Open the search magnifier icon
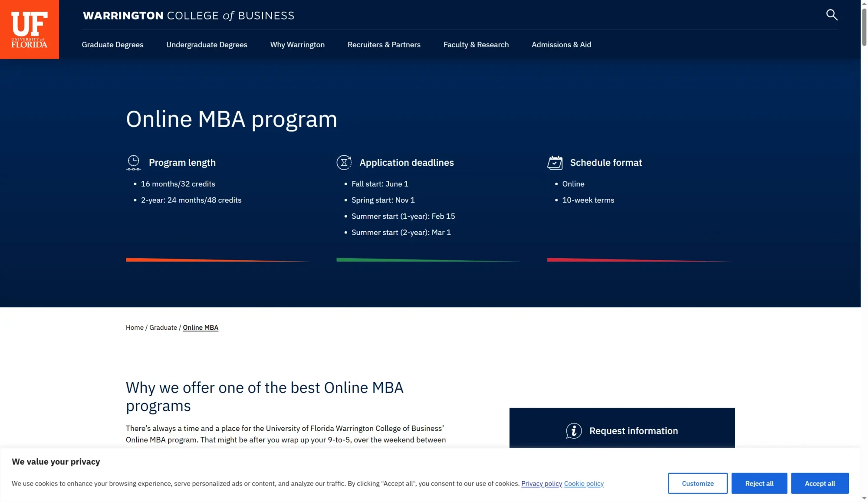This screenshot has width=868, height=502. (832, 15)
